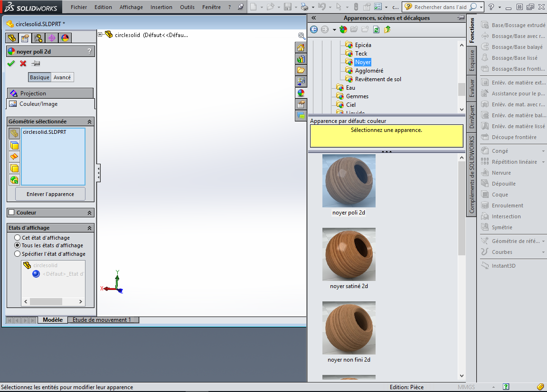547x392 pixels.
Task: Click the Rechercher dans l'aide search field
Action: point(440,7)
